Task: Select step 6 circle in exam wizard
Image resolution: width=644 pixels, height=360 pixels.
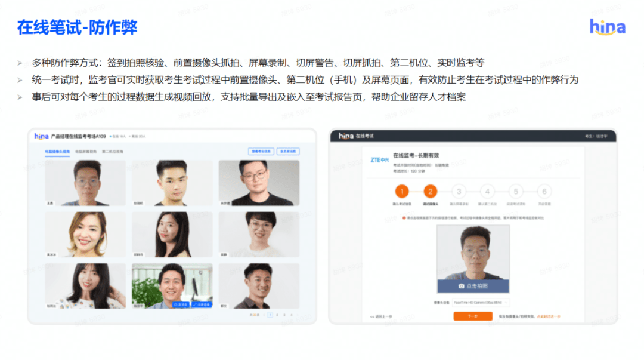Action: (544, 191)
